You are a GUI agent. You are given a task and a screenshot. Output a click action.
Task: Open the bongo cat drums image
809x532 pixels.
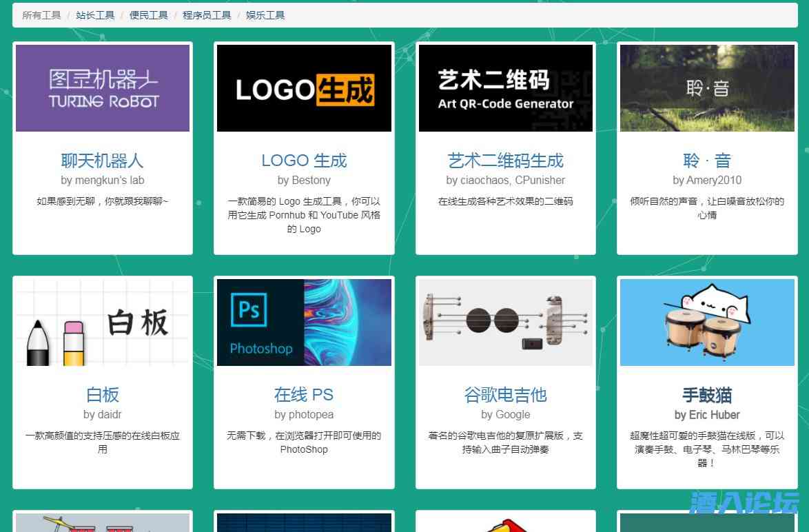[707, 323]
